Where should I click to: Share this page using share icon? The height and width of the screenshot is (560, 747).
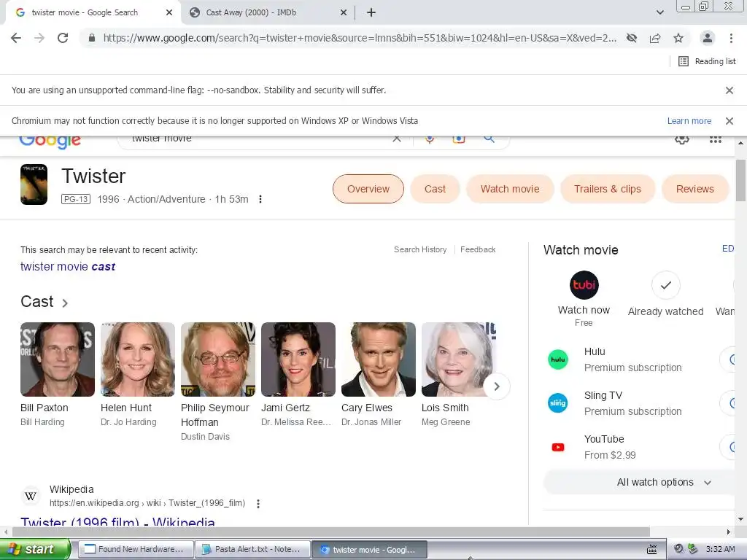point(655,38)
